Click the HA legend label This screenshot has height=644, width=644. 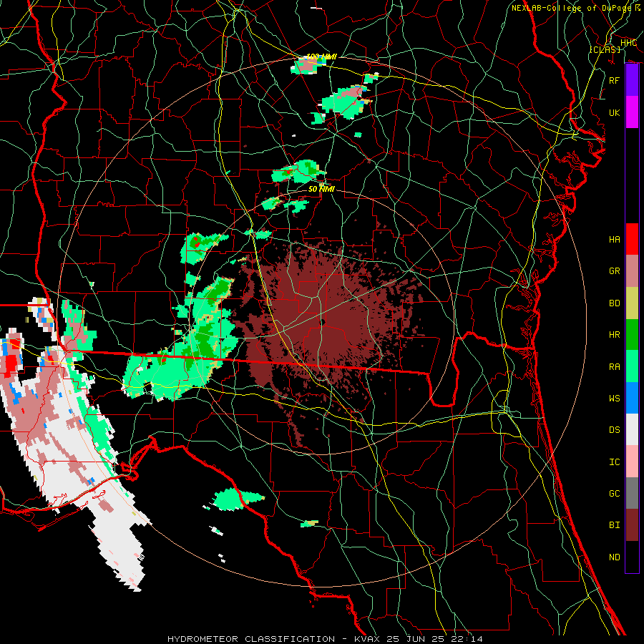[x=614, y=240]
